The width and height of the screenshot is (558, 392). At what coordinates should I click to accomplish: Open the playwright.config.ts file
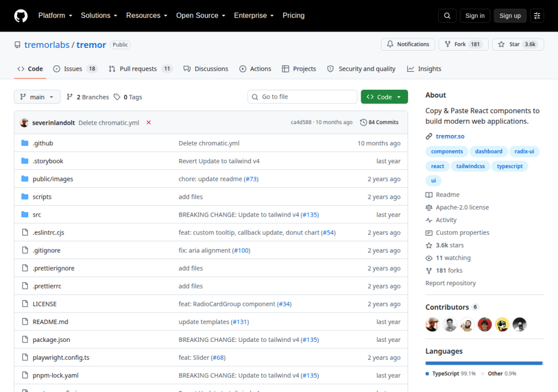[x=61, y=358]
